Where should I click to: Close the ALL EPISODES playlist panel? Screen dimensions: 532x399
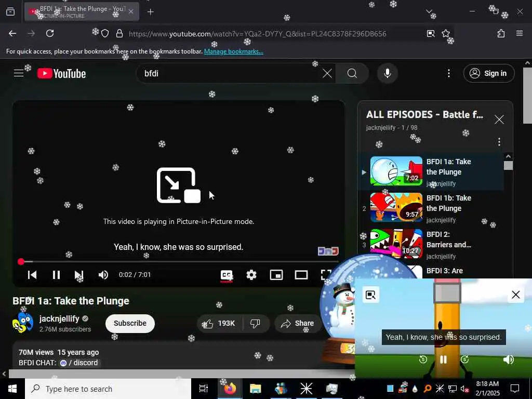pyautogui.click(x=499, y=119)
